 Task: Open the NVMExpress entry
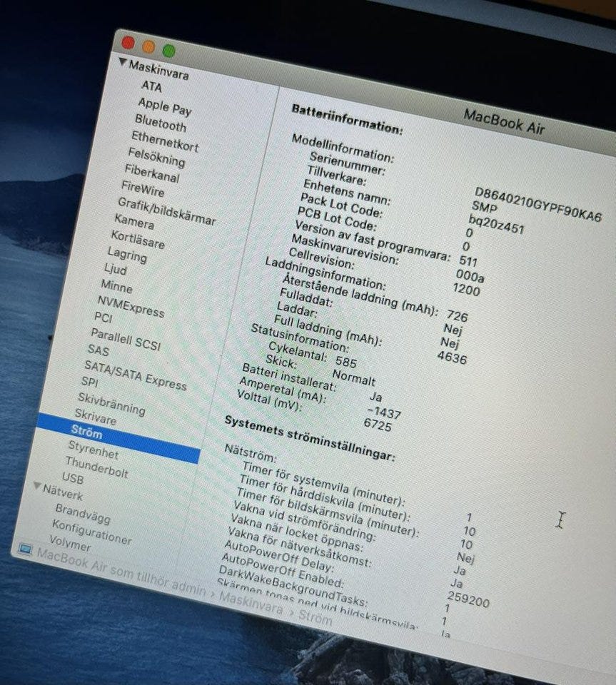click(131, 307)
